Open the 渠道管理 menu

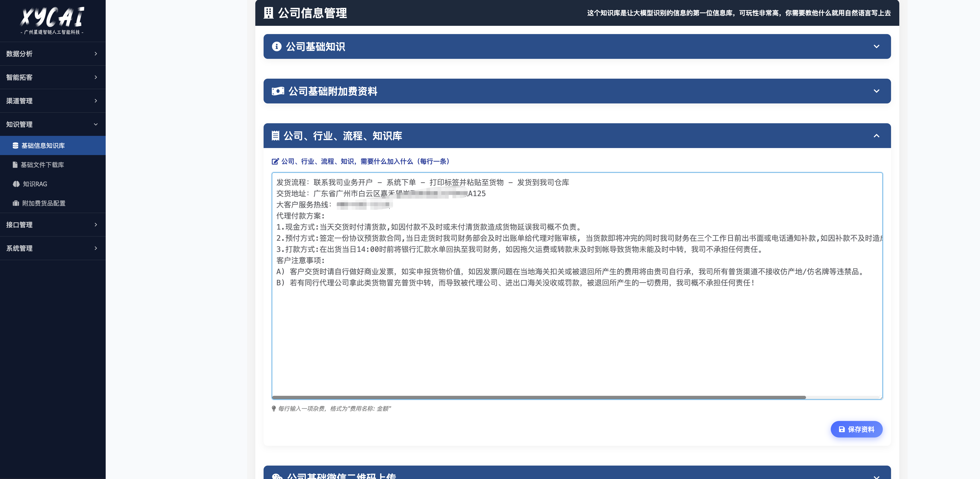click(x=52, y=101)
